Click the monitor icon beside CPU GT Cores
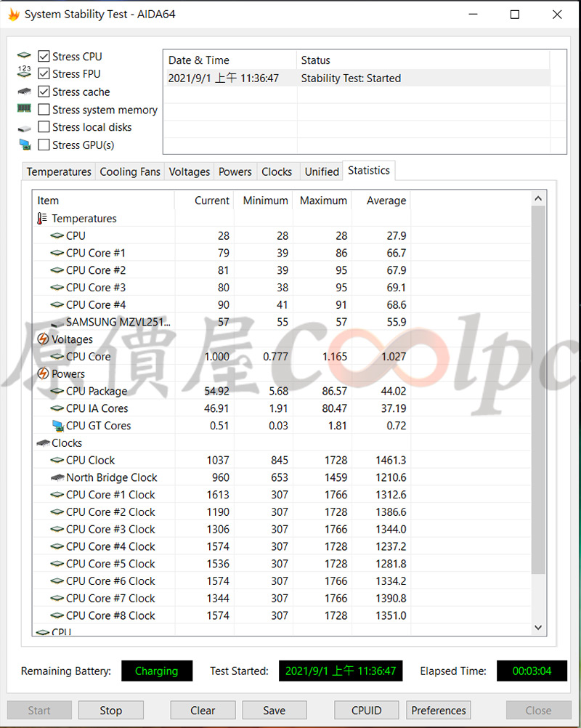This screenshot has width=581, height=728. 57,426
